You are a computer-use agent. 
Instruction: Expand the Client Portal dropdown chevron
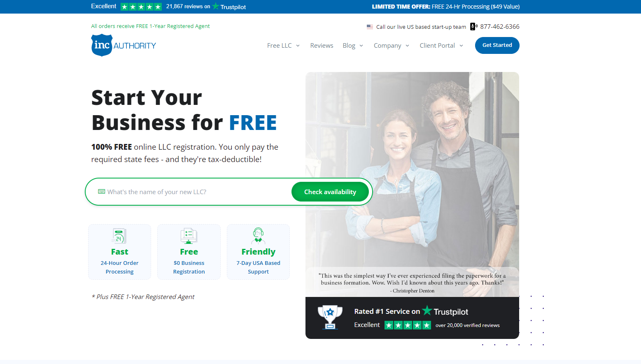(461, 46)
